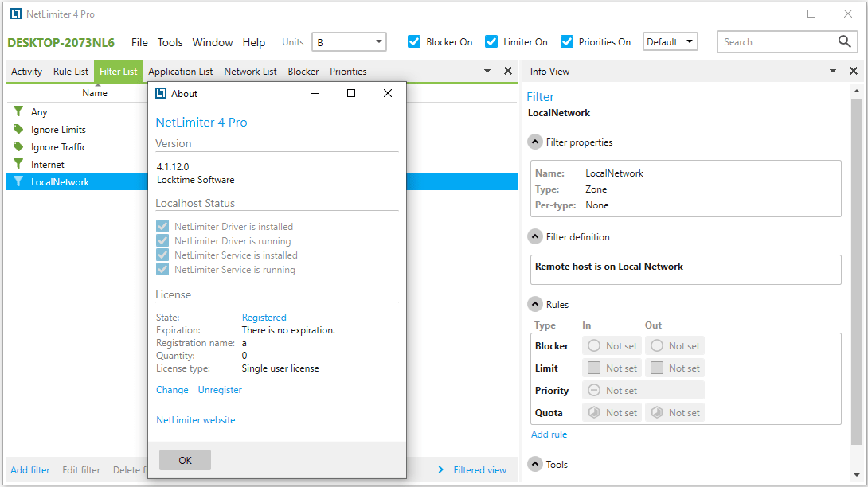
Task: Select the Any filter row
Action: click(77, 111)
